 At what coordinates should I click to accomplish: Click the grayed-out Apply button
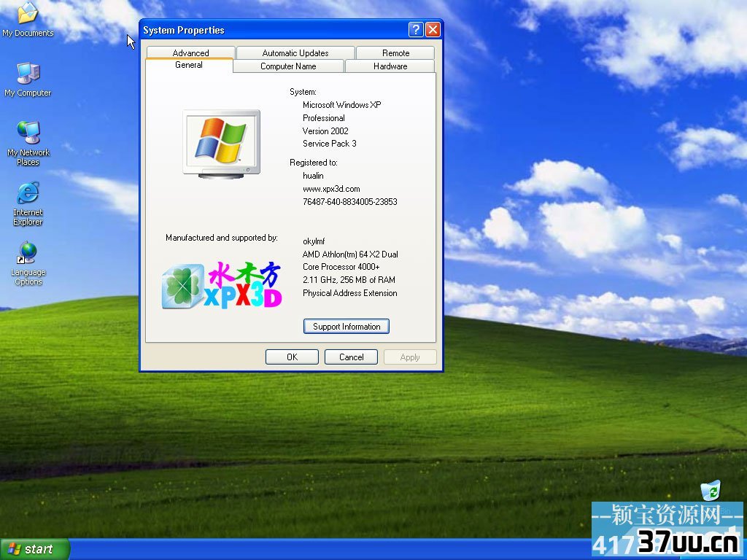tap(410, 357)
